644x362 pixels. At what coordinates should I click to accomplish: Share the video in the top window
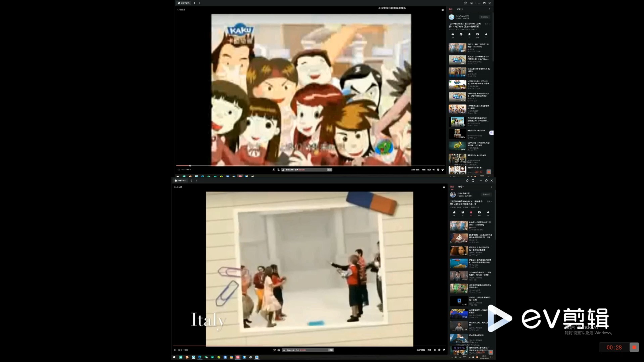(486, 34)
